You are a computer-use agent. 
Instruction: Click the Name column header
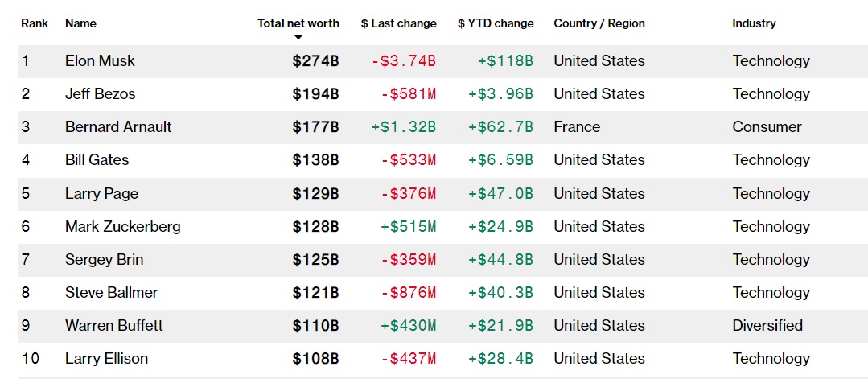[80, 23]
